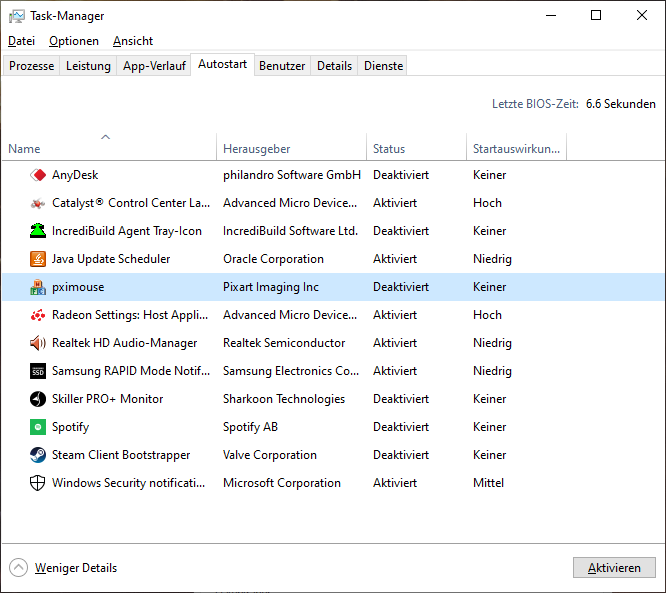Select Windows Security notificati... name
This screenshot has height=593, width=666.
(128, 483)
